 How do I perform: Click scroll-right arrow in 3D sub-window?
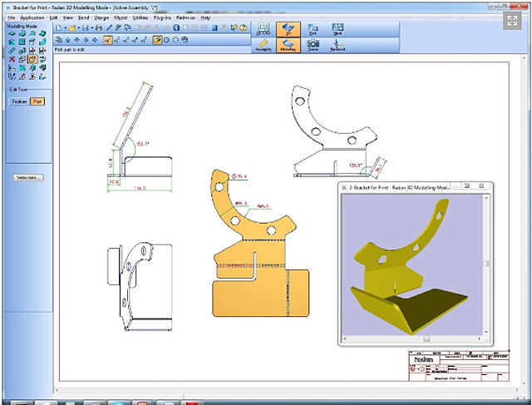click(x=479, y=338)
